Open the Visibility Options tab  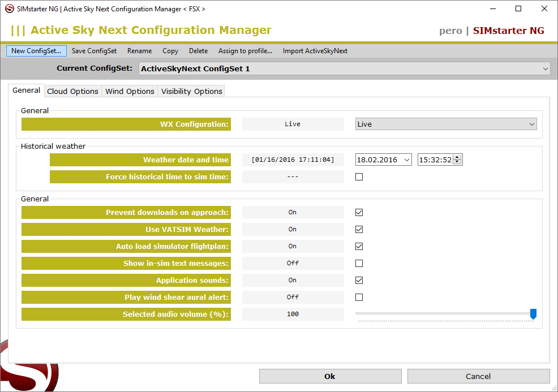(192, 91)
